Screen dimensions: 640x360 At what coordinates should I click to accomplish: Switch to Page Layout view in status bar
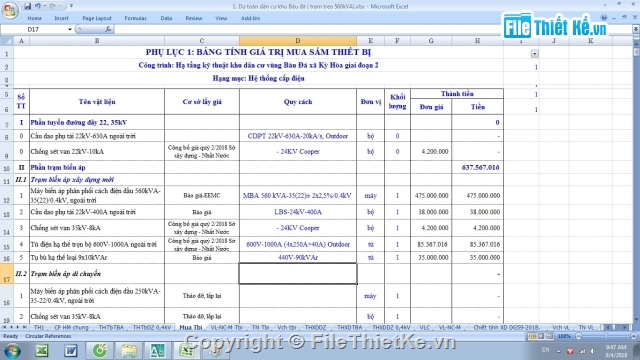click(541, 336)
